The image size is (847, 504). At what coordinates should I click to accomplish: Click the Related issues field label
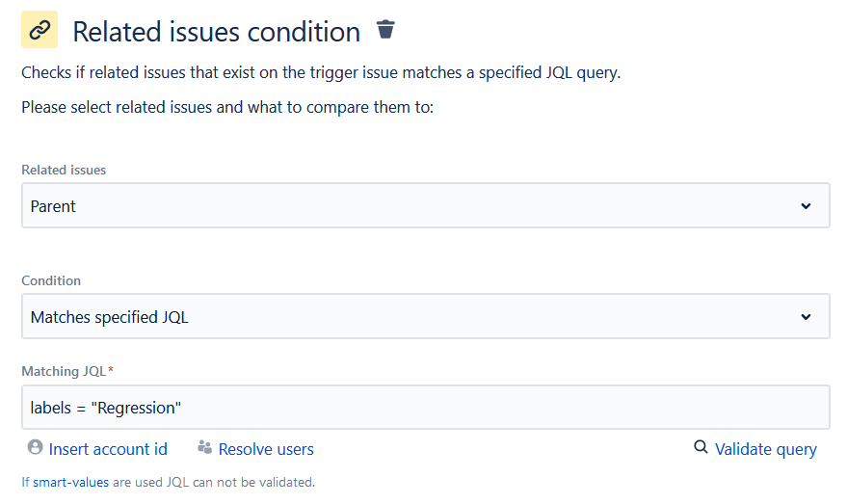pyautogui.click(x=64, y=170)
